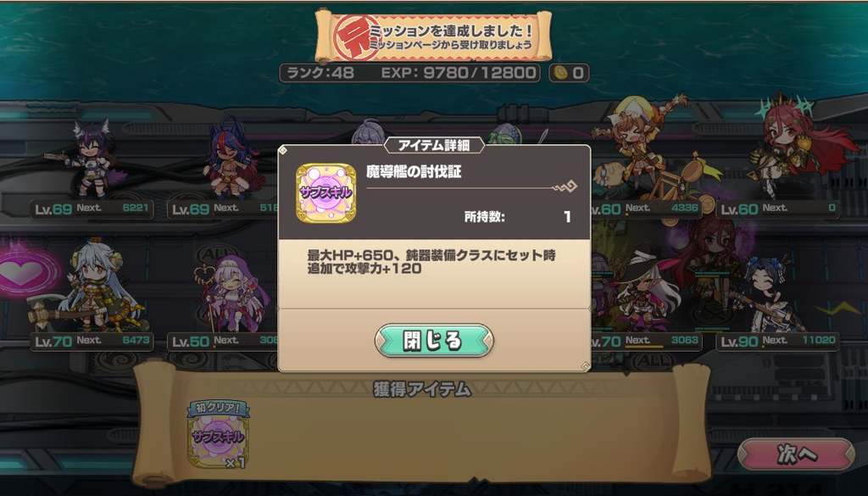
Task: Select the dark-haired character at Lv.90
Action: coord(770,293)
